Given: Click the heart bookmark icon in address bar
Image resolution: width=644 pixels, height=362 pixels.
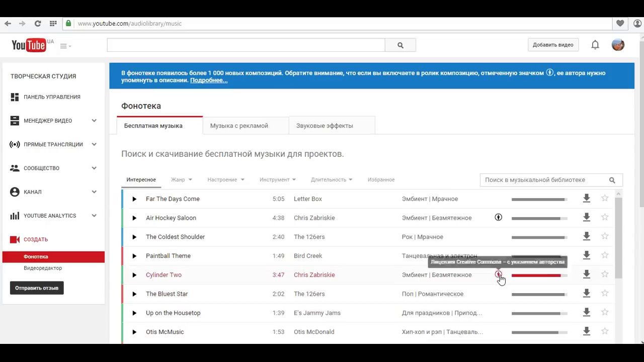Looking at the screenshot, I should coord(620,24).
